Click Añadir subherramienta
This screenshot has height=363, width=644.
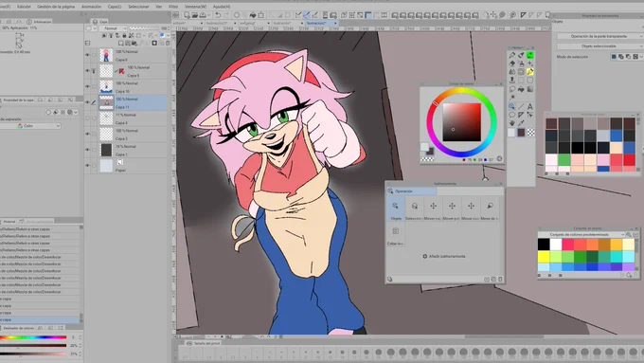pos(444,256)
